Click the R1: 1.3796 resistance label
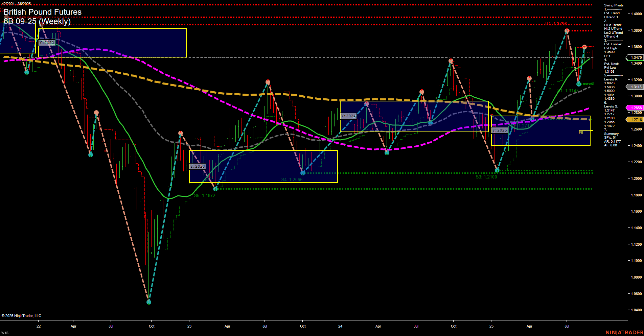This screenshot has width=644, height=336. click(x=556, y=24)
